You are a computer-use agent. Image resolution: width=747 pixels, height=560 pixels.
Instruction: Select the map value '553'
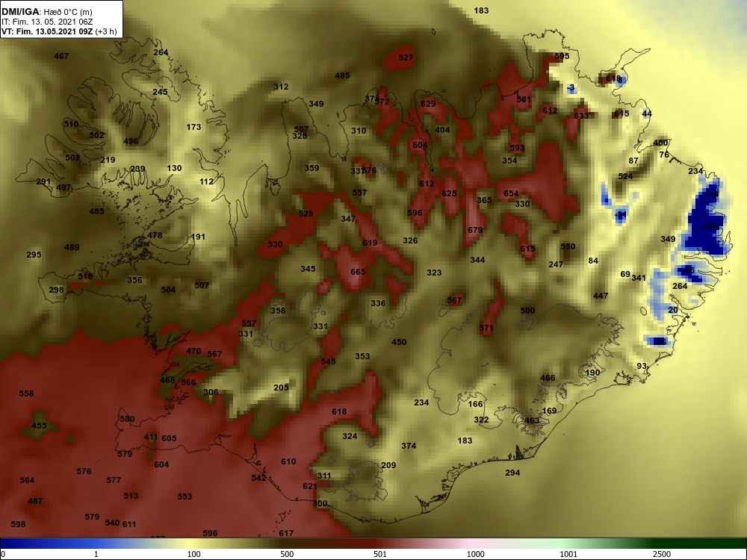tap(185, 497)
